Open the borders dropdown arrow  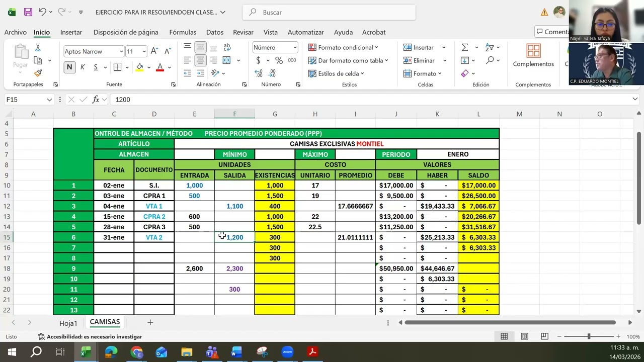click(127, 67)
